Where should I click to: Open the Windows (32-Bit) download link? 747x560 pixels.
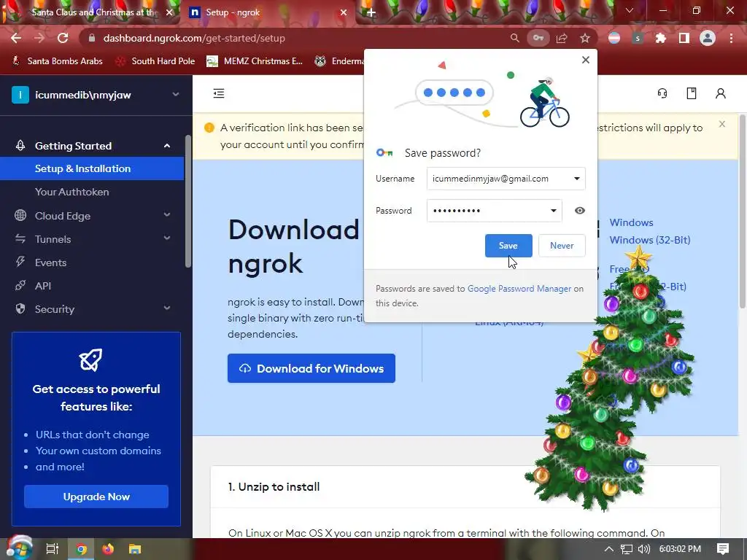tap(650, 240)
